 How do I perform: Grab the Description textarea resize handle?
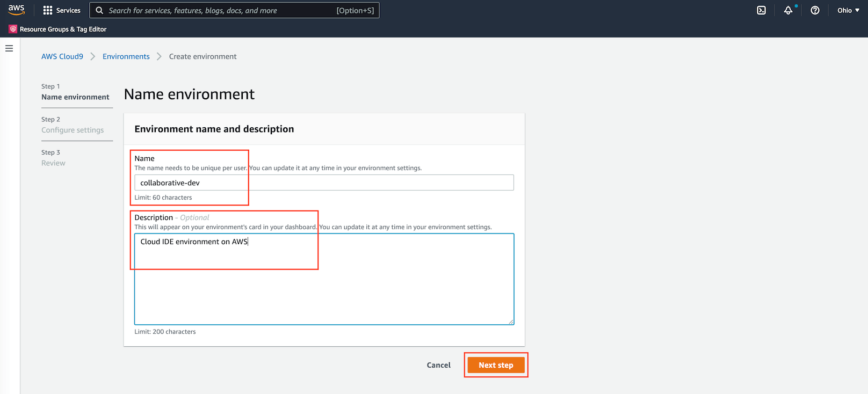511,322
